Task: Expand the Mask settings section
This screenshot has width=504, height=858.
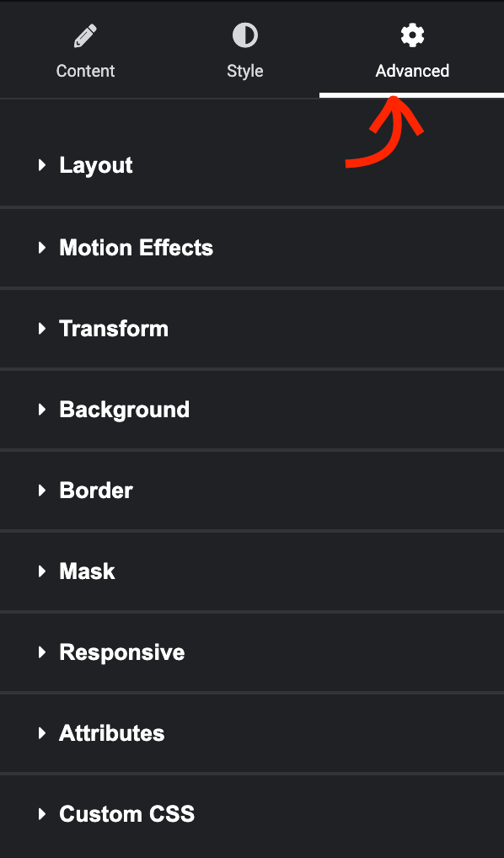Action: pos(44,571)
